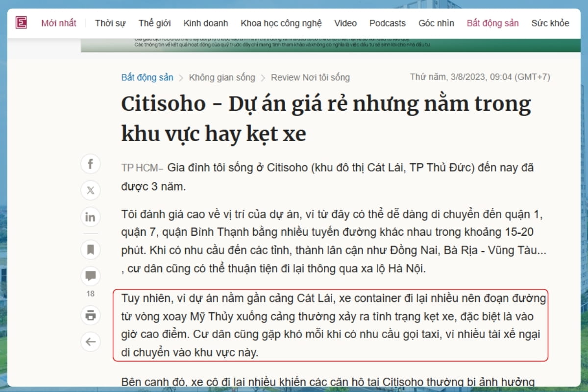This screenshot has width=588, height=392.
Task: Open comments via the speech bubble icon
Action: point(90,276)
